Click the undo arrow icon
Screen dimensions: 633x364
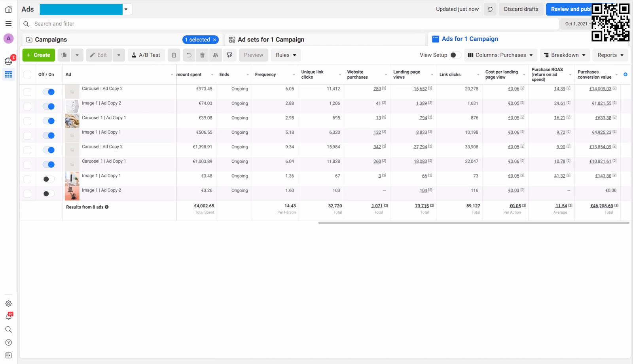(189, 55)
